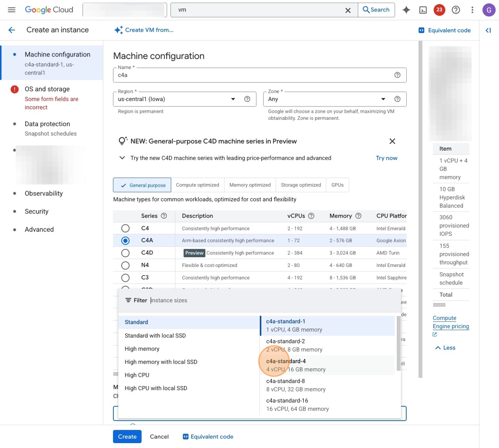499x448 pixels.
Task: Switch to the GPUs tab
Action: click(337, 185)
